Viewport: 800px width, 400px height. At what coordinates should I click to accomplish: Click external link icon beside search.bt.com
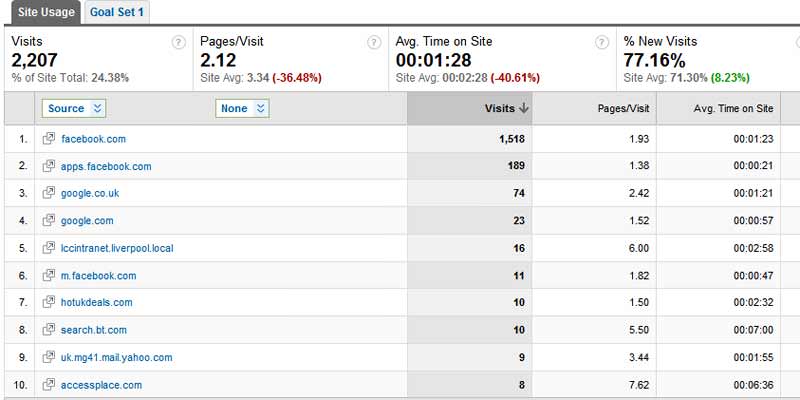click(x=48, y=330)
